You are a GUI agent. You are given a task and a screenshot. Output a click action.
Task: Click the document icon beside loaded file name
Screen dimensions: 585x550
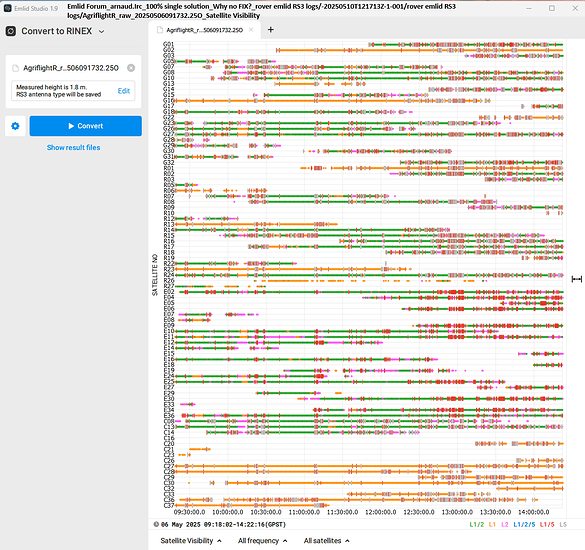[16, 68]
